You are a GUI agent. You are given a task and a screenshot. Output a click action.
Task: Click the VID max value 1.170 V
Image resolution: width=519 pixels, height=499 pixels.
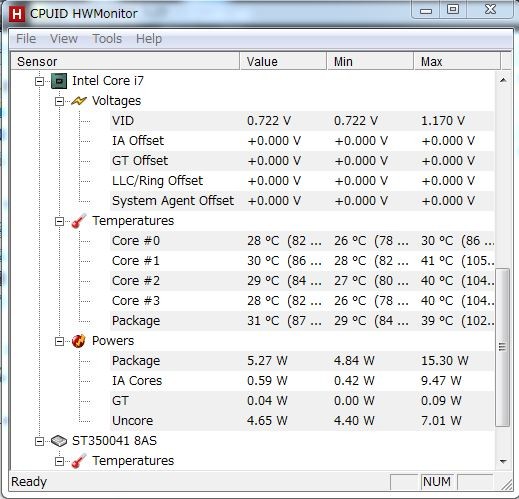[443, 121]
